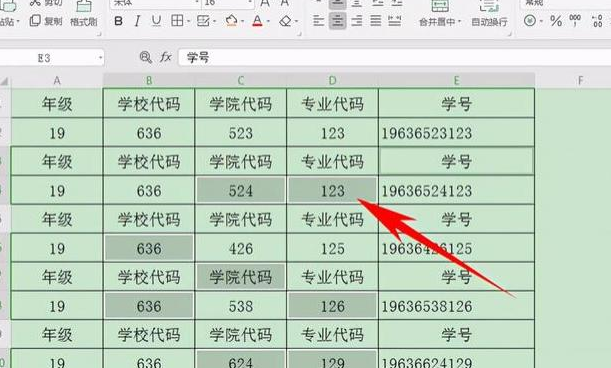The width and height of the screenshot is (611, 368).
Task: Align cell text to the right
Action: click(x=356, y=21)
